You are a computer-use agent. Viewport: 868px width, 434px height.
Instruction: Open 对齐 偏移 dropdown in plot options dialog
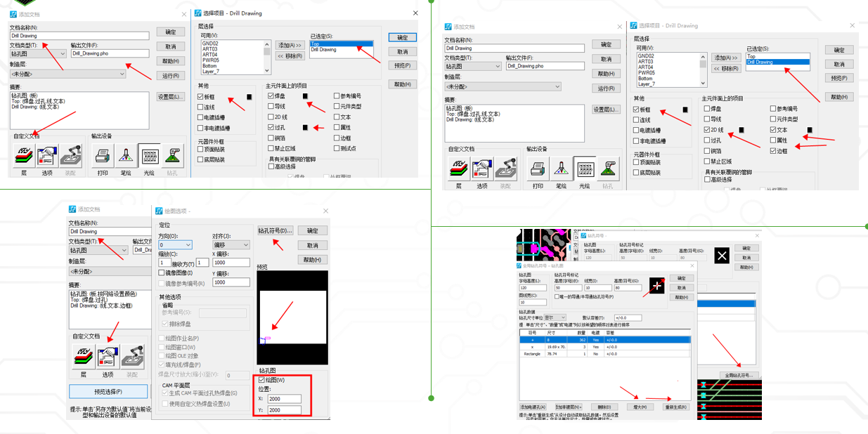coord(231,245)
